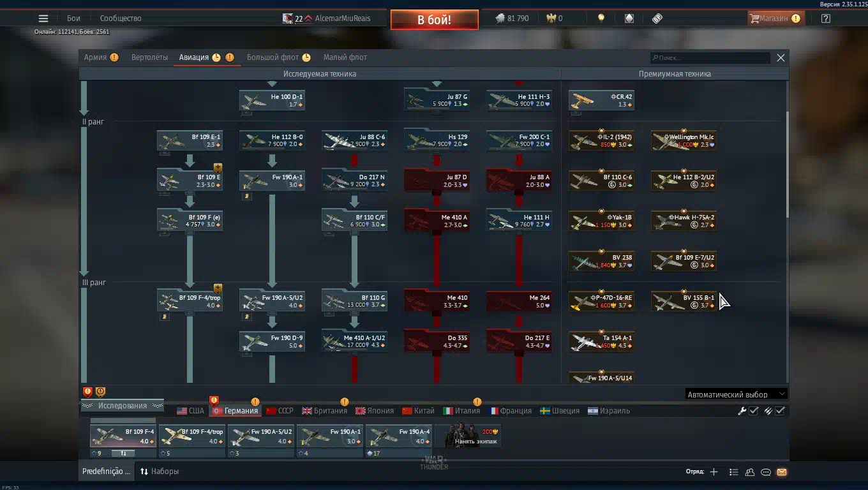
Task: Select the Bf 109 E-1 aircraft card
Action: pyautogui.click(x=190, y=140)
